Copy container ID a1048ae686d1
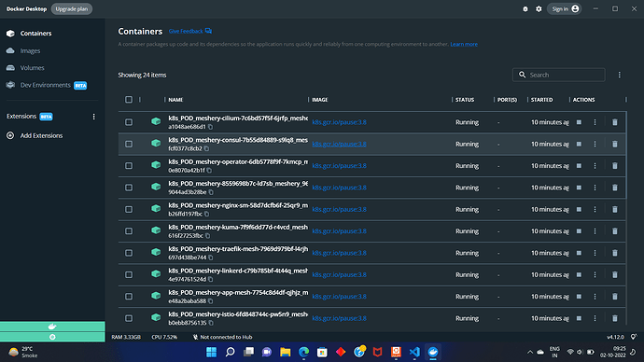Viewport: 644px width, 362px height. coord(210,127)
